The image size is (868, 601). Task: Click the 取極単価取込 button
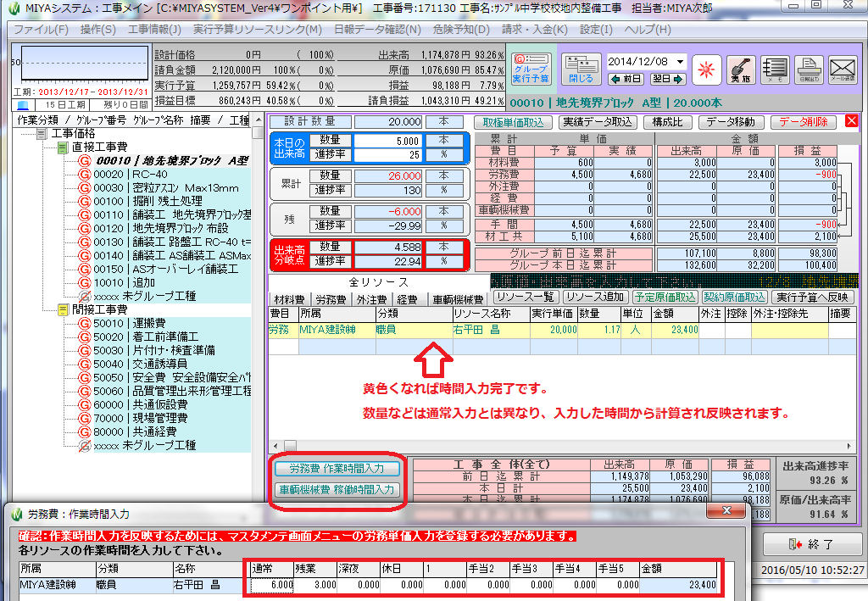514,122
